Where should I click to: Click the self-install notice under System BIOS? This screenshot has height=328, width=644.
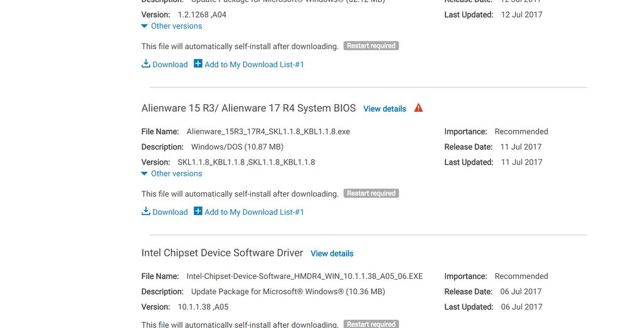click(x=240, y=194)
